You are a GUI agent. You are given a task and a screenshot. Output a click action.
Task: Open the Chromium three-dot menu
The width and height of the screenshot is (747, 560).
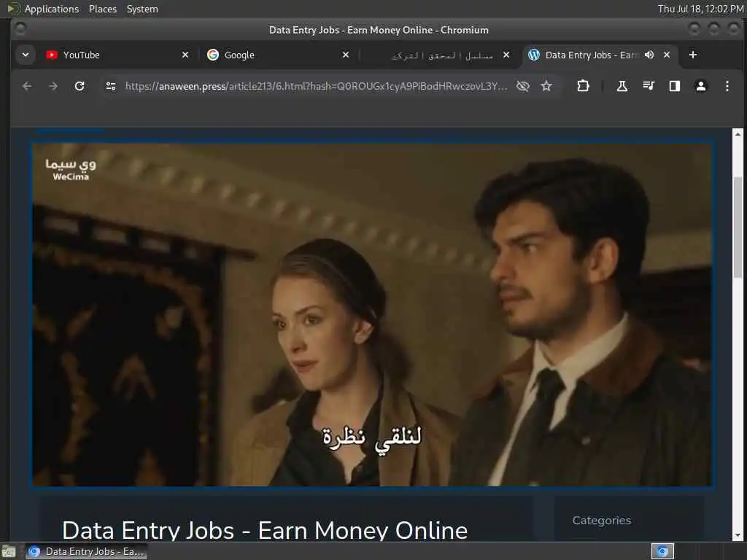click(x=727, y=86)
